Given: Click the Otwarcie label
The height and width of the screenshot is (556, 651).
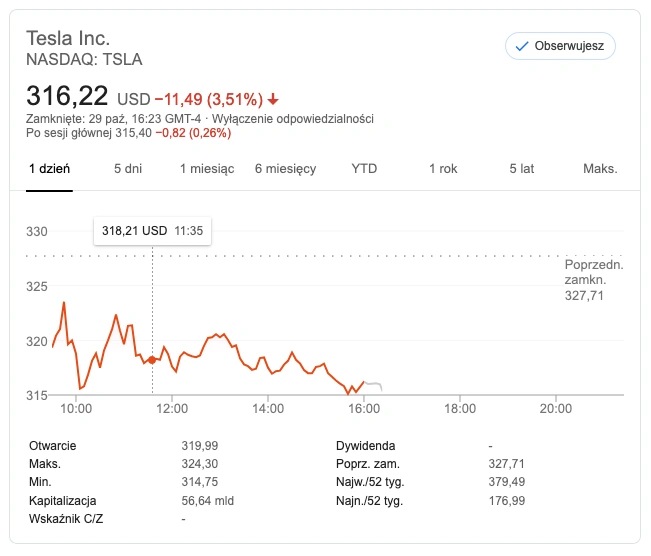Looking at the screenshot, I should pos(53,446).
